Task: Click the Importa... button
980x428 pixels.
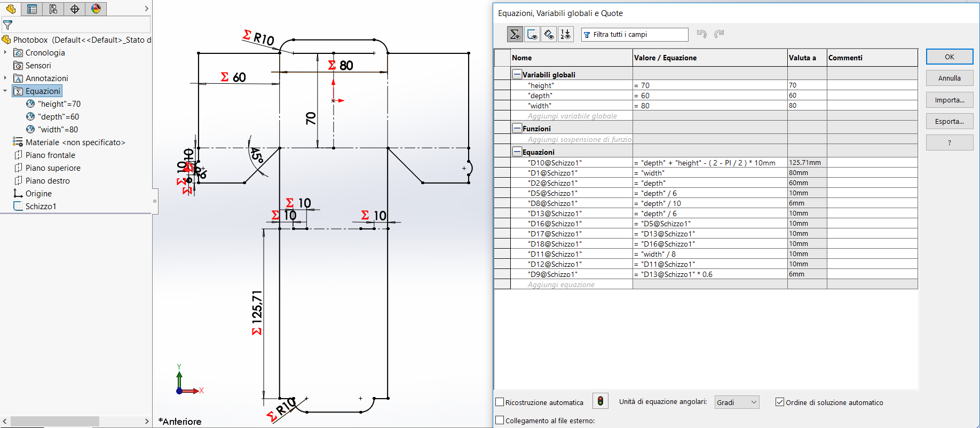Action: coord(950,100)
